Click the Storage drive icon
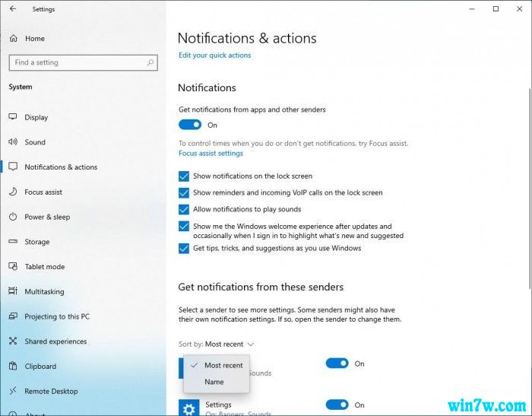The height and width of the screenshot is (416, 532). click(x=13, y=241)
